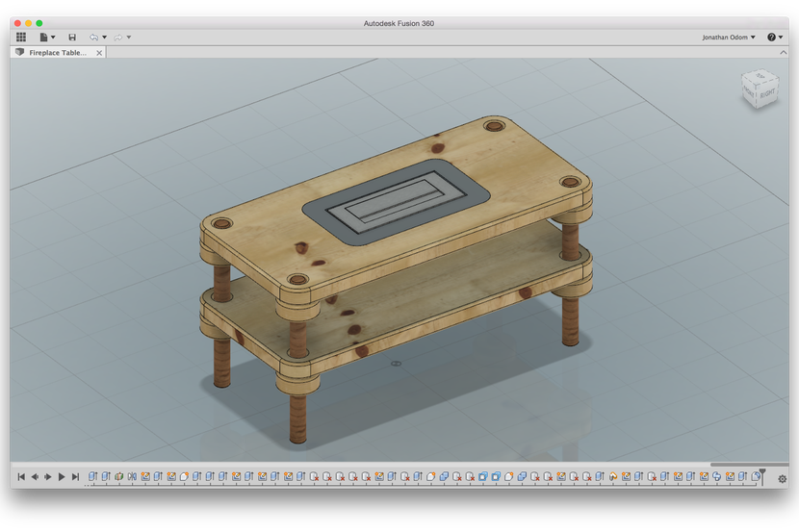Image resolution: width=799 pixels, height=532 pixels.
Task: Click the Save icon in the toolbar
Action: [71, 38]
